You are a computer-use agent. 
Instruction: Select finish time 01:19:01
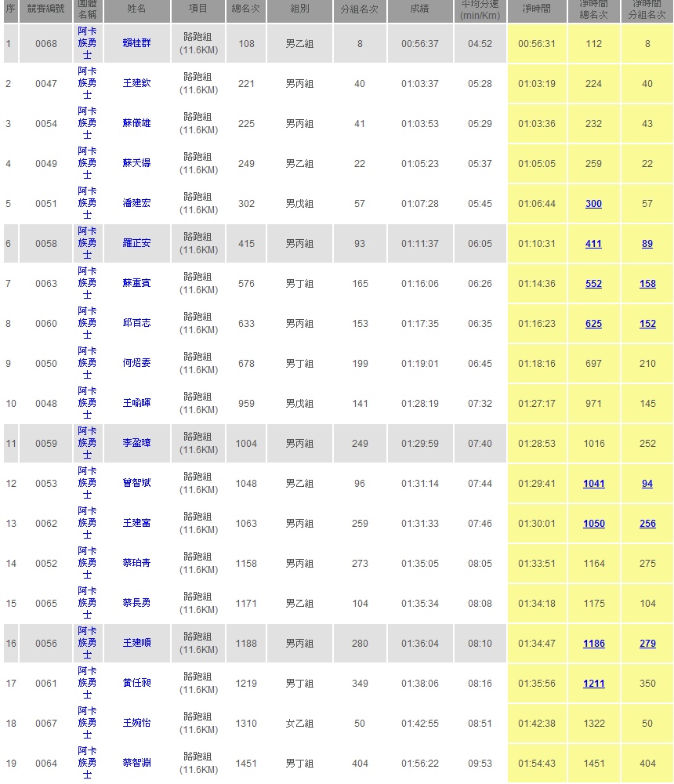click(x=419, y=364)
